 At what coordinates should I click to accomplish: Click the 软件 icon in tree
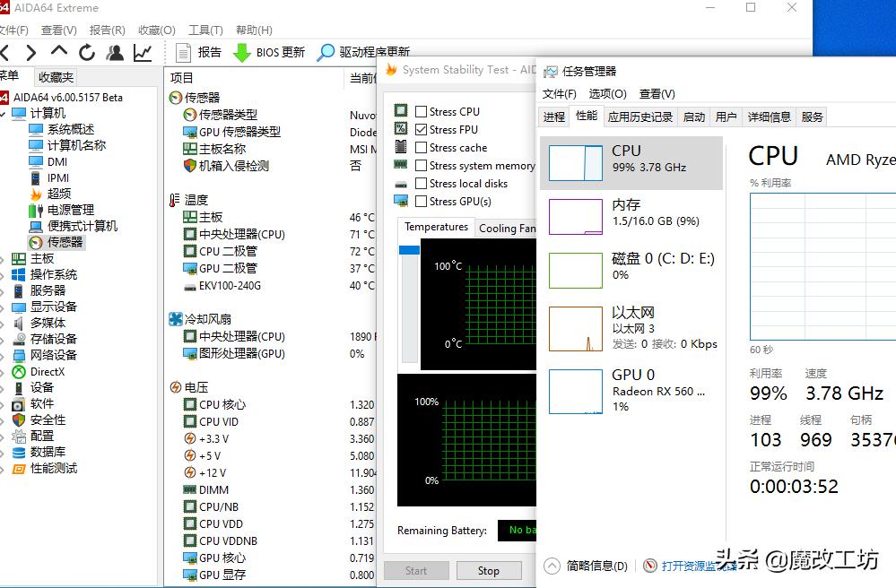(19, 404)
